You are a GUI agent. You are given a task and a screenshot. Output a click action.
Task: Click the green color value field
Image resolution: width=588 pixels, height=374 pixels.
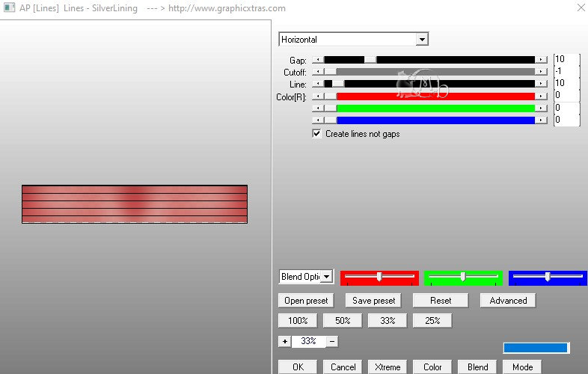pyautogui.click(x=566, y=108)
